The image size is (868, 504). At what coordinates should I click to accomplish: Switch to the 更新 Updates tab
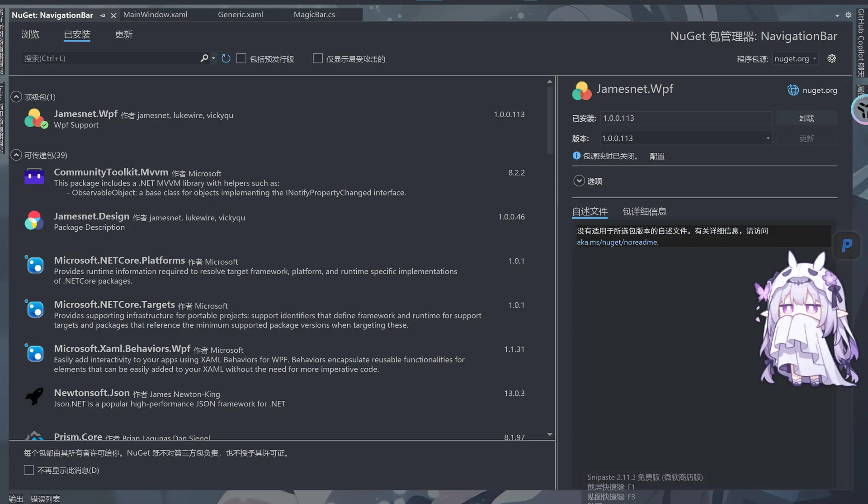[123, 34]
